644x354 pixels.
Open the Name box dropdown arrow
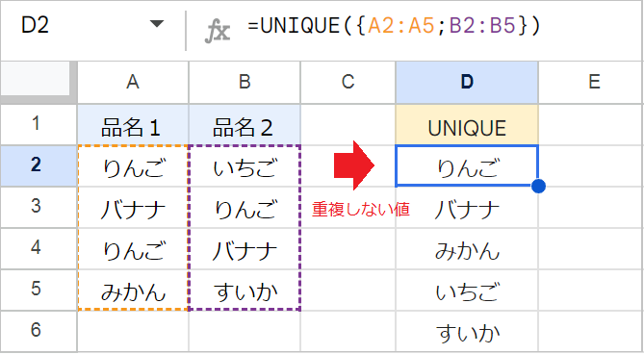pyautogui.click(x=157, y=24)
